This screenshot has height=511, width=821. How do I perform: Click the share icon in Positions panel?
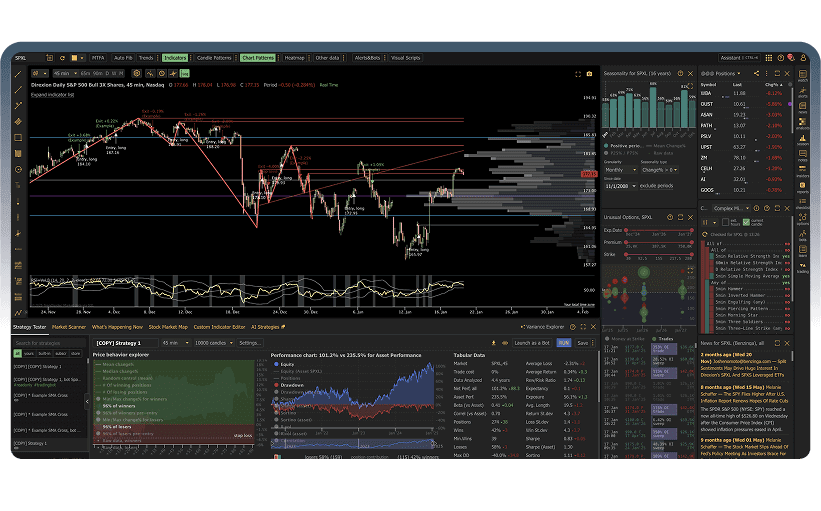(x=757, y=73)
